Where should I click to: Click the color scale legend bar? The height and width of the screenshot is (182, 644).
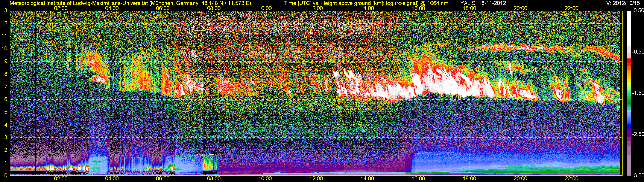pos(629,93)
